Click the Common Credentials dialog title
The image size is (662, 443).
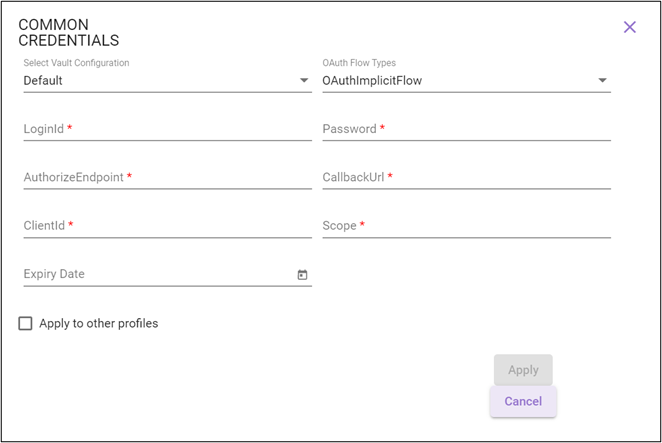tap(69, 32)
